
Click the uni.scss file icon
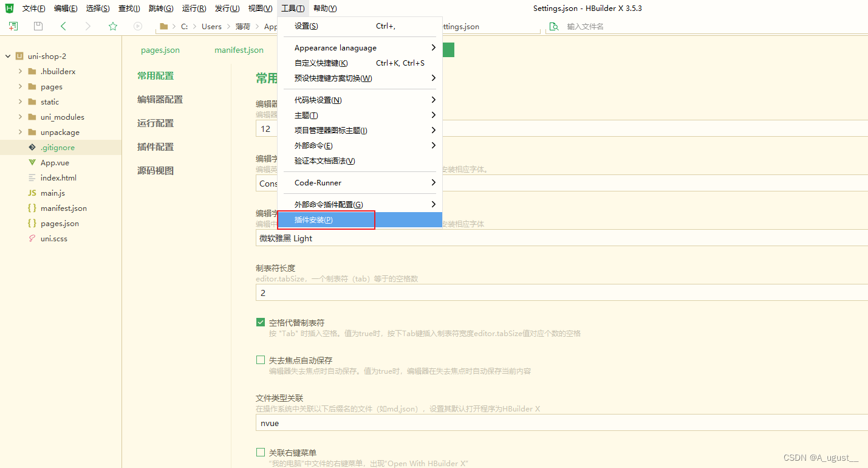pyautogui.click(x=32, y=238)
